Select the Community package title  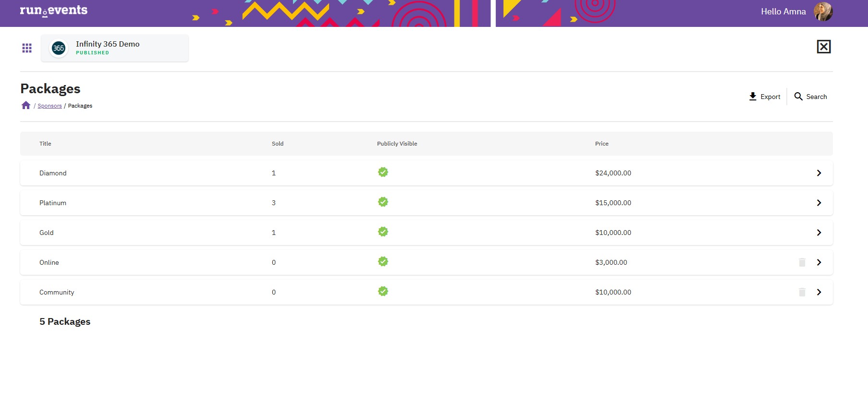pos(57,292)
